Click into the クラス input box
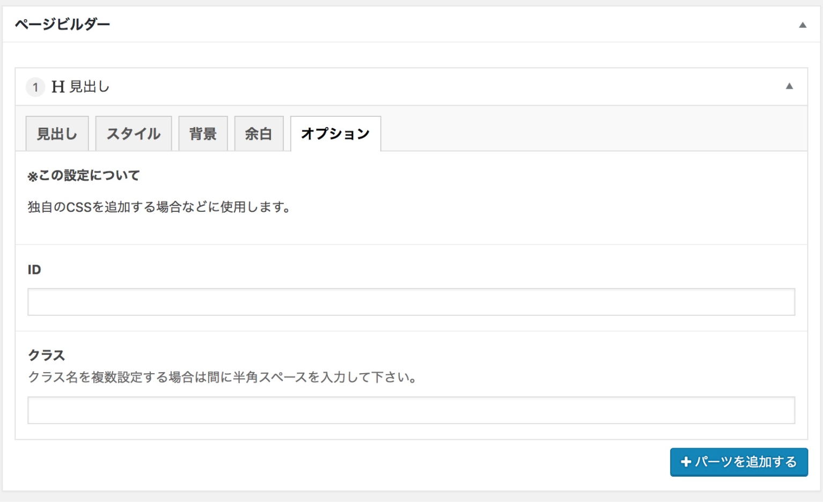Screen dimensions: 823x504 click(411, 411)
